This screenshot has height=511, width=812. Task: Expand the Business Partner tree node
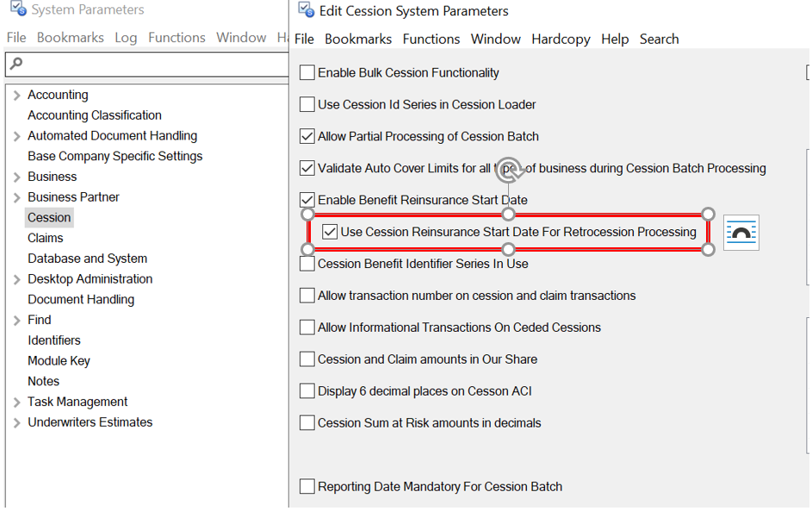click(x=17, y=197)
